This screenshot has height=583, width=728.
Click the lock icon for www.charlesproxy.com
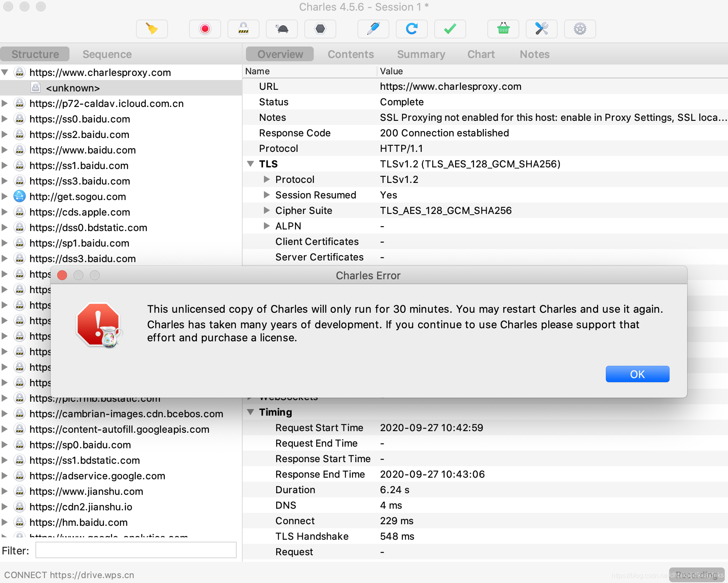tap(20, 72)
